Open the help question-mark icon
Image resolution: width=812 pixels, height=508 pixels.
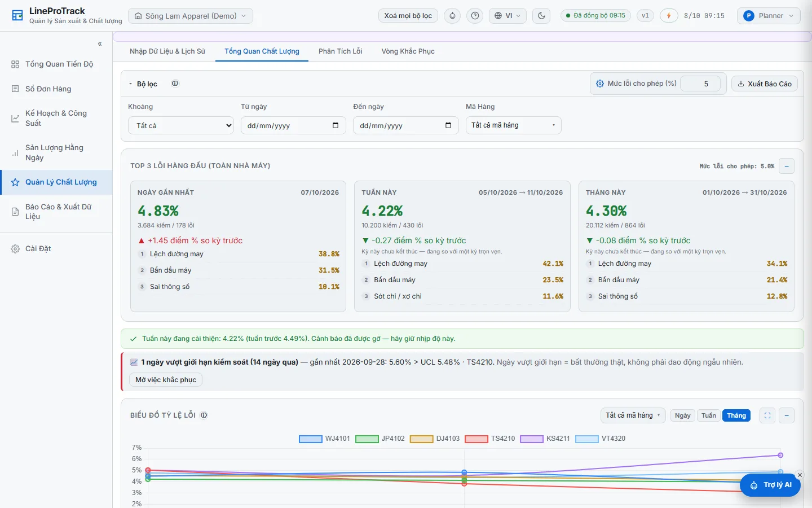pyautogui.click(x=475, y=16)
